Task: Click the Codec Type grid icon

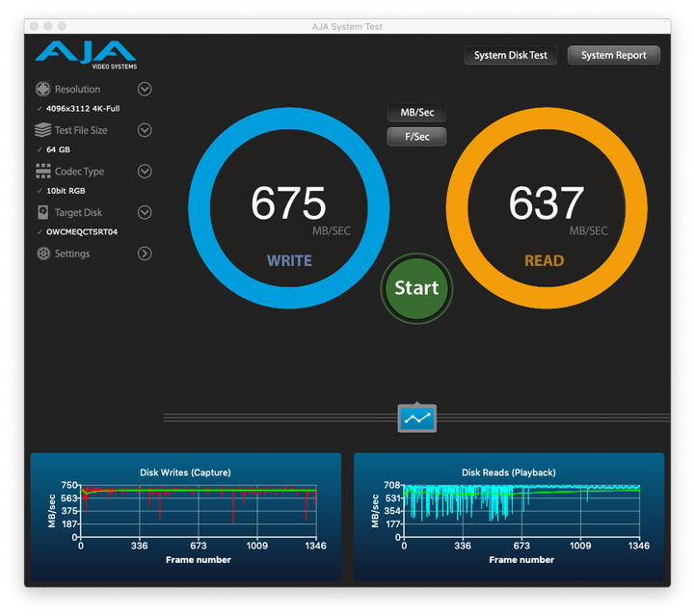Action: pos(42,172)
